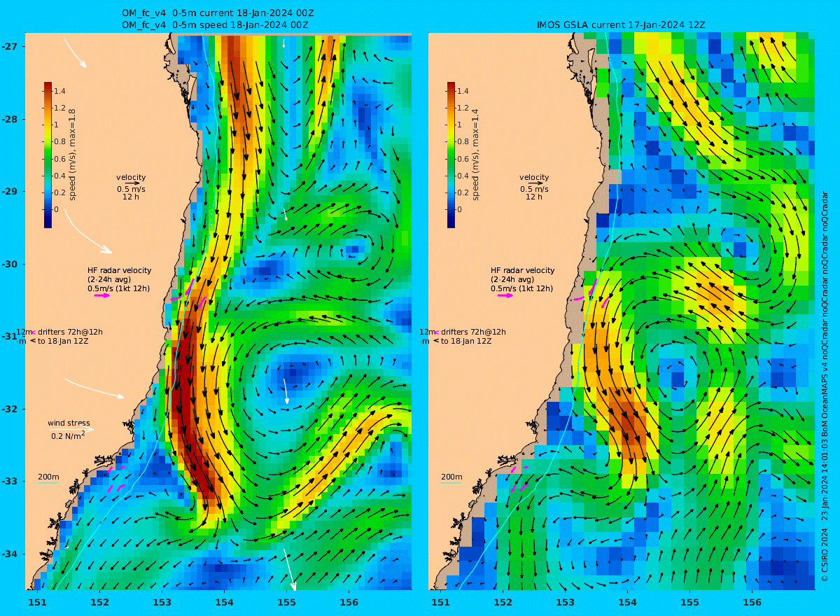Screen dimensions: 840x616
Task: Click the 0.4 tick on the max=1.4 color bar
Action: [x=463, y=176]
